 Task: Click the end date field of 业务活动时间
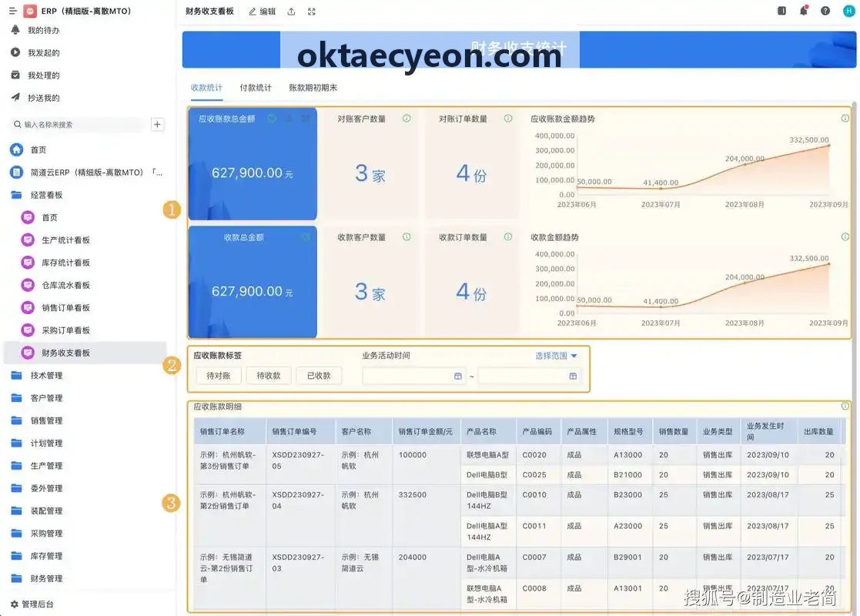tap(530, 376)
